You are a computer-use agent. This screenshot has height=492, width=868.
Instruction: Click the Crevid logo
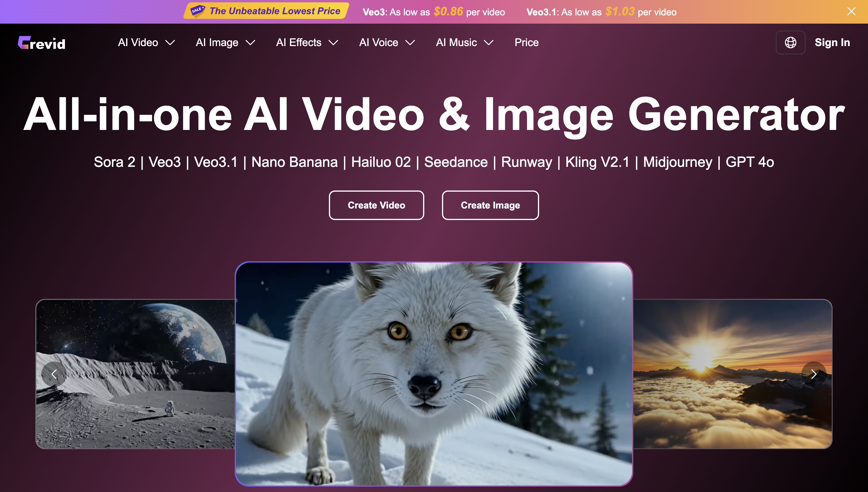click(42, 43)
